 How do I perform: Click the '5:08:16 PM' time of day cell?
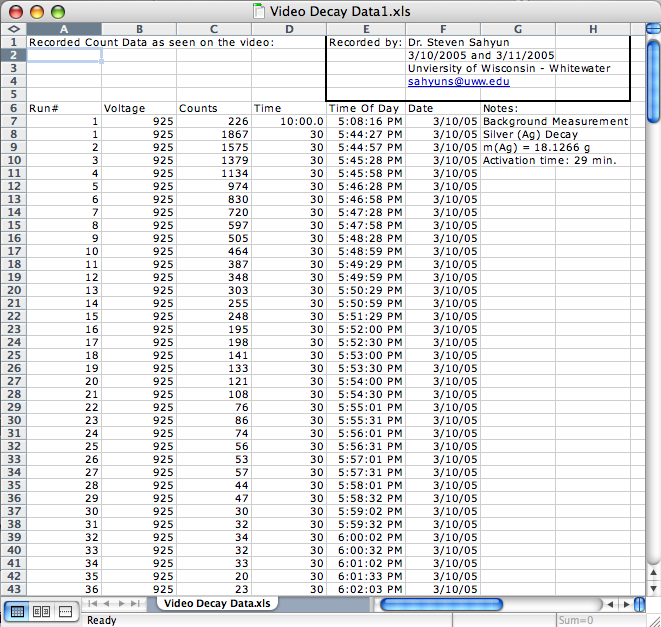tap(366, 121)
